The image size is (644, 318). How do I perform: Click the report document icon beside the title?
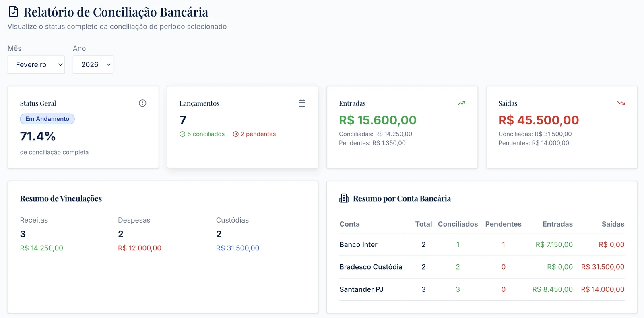[x=14, y=12]
